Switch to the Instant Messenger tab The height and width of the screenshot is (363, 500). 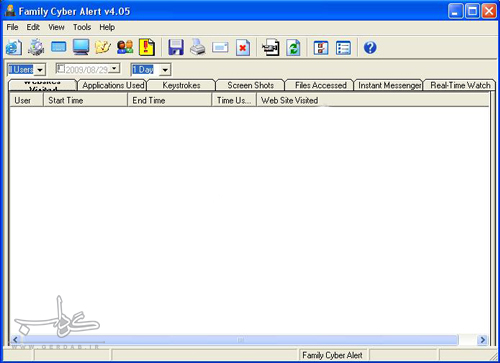[389, 85]
